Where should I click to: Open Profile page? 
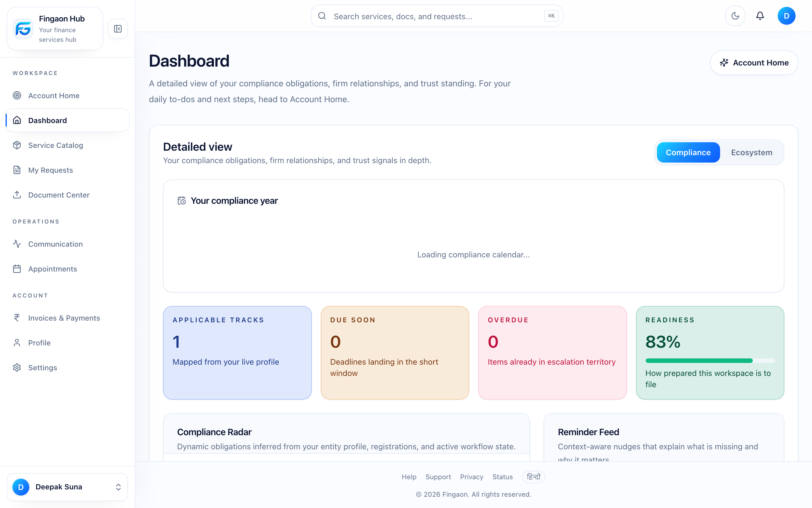[x=67, y=343]
